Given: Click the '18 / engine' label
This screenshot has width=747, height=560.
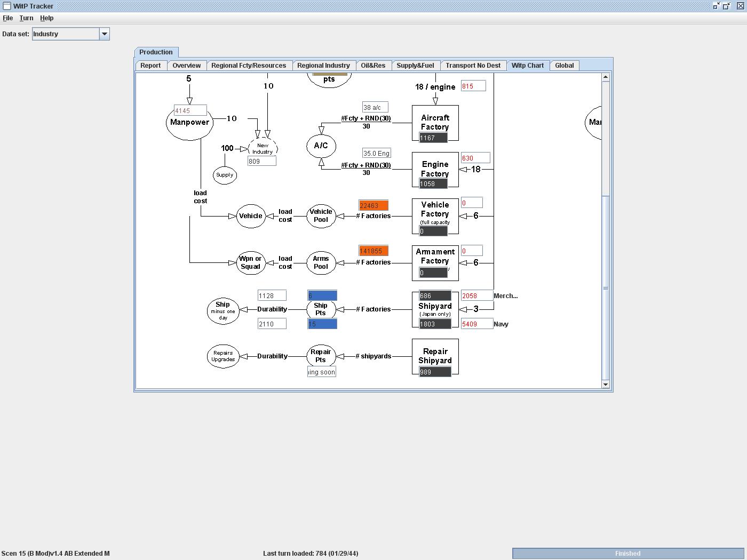Looking at the screenshot, I should (435, 87).
